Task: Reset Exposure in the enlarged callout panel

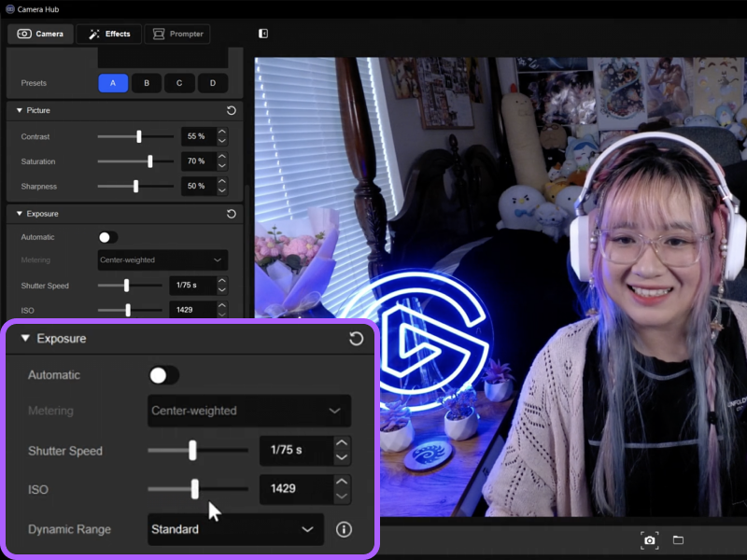Action: pyautogui.click(x=356, y=339)
